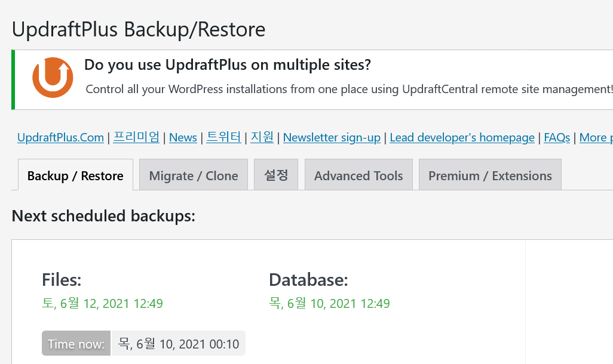Visit the News link
Screen dimensions: 613x364
pos(183,137)
